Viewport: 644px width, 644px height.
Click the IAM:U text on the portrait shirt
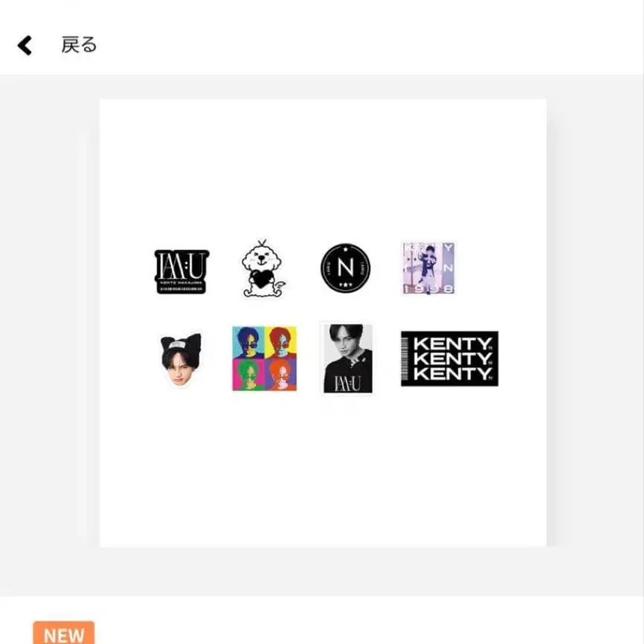(347, 384)
